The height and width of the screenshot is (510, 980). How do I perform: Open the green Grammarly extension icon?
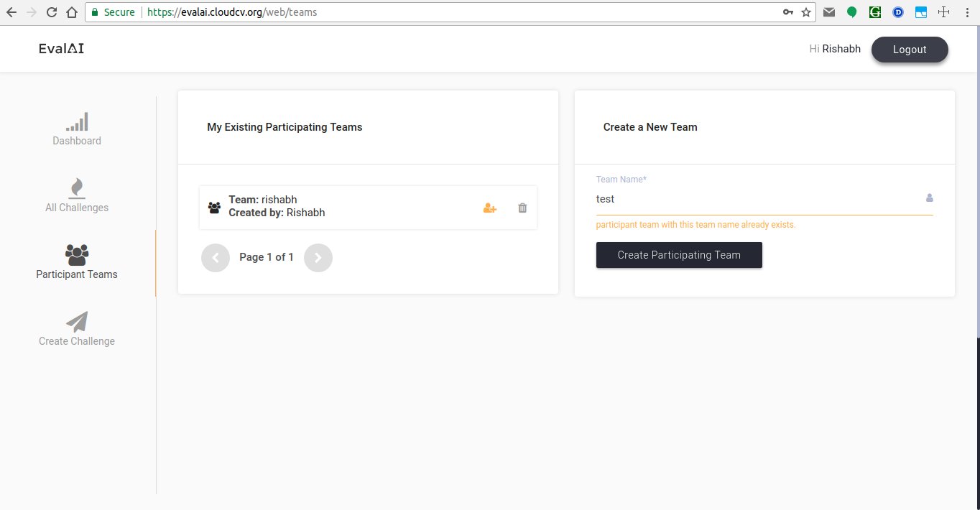(875, 12)
